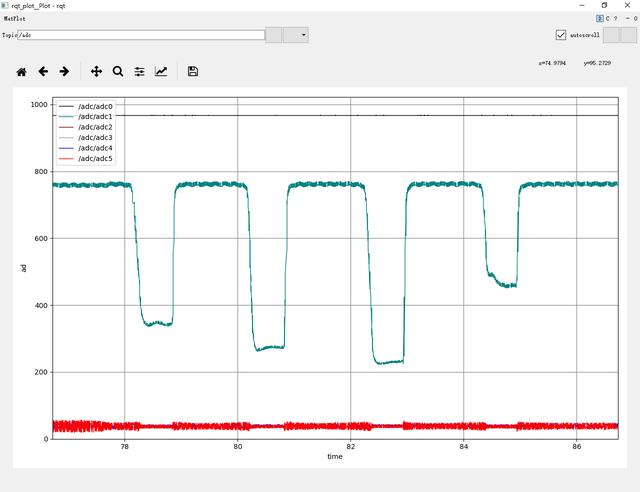Click the 78 tick label on time axis

coord(124,447)
